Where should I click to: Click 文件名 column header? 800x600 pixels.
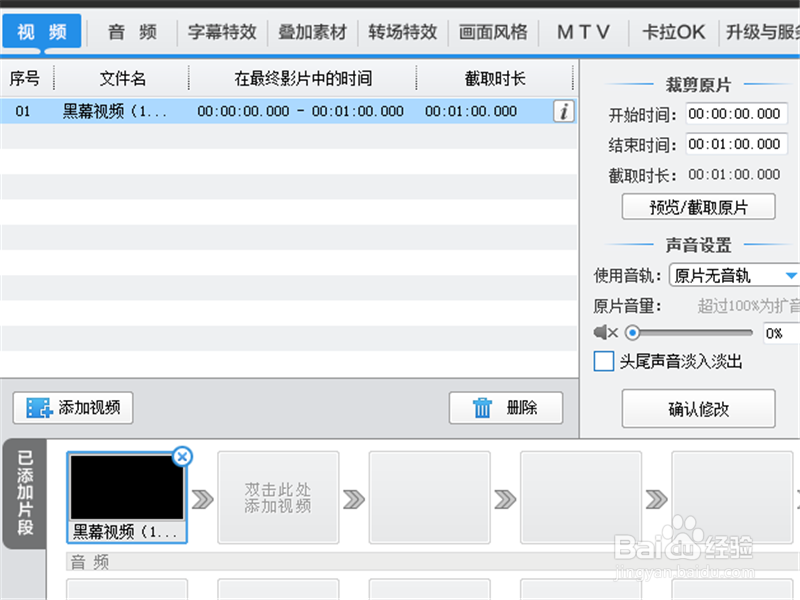tap(122, 79)
